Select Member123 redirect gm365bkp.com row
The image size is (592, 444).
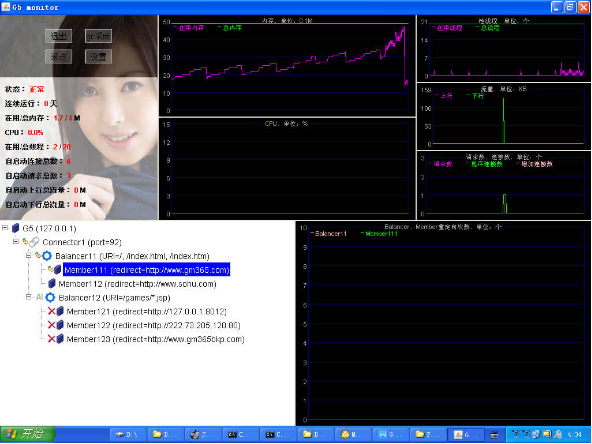(x=155, y=339)
